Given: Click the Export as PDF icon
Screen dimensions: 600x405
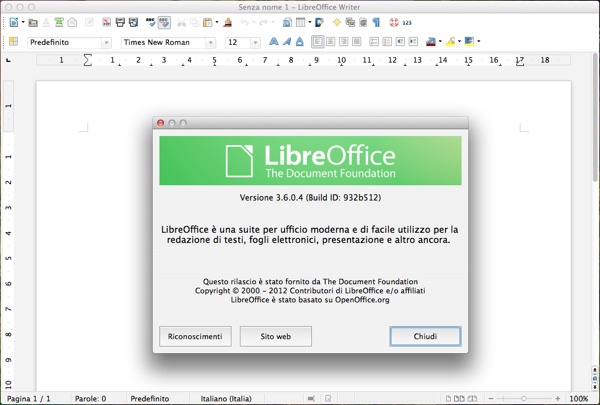Looking at the screenshot, I should coord(107,23).
